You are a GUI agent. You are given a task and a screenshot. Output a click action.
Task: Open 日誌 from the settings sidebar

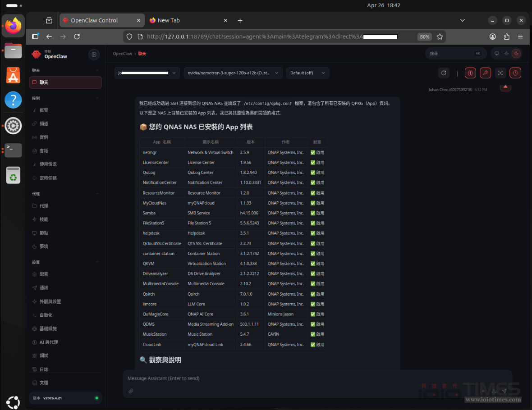tap(43, 369)
